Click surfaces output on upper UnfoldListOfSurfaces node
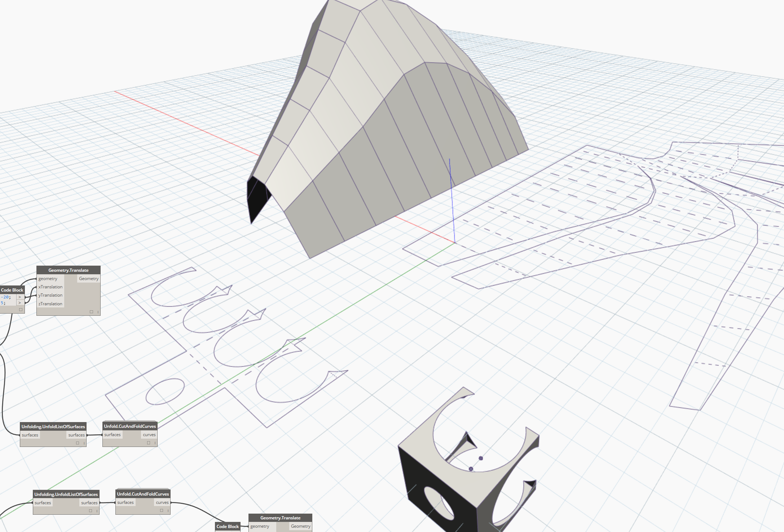Image resolution: width=784 pixels, height=532 pixels. point(76,435)
